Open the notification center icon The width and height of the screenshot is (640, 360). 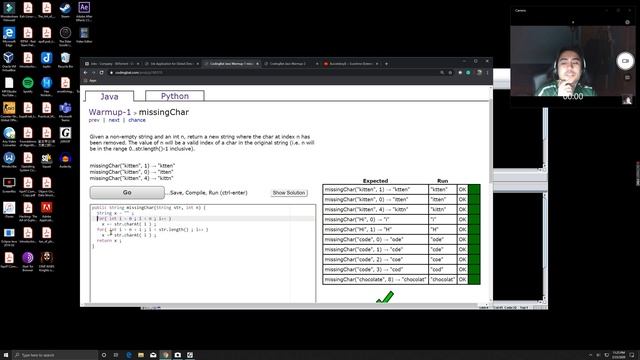pos(631,355)
